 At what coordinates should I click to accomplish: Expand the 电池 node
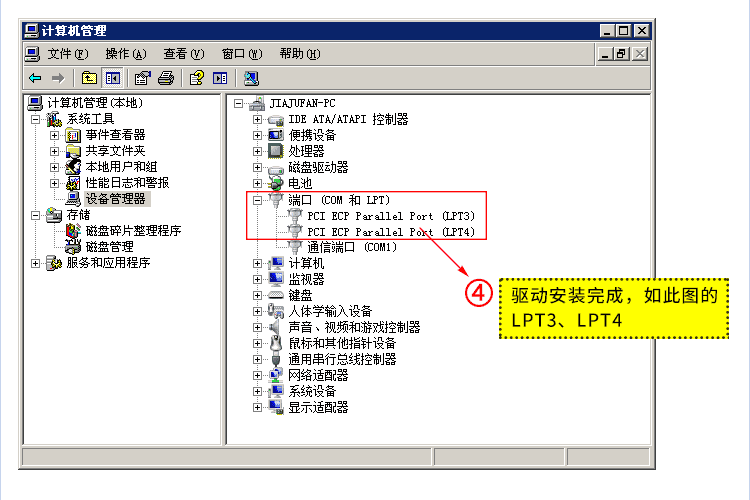click(x=257, y=184)
